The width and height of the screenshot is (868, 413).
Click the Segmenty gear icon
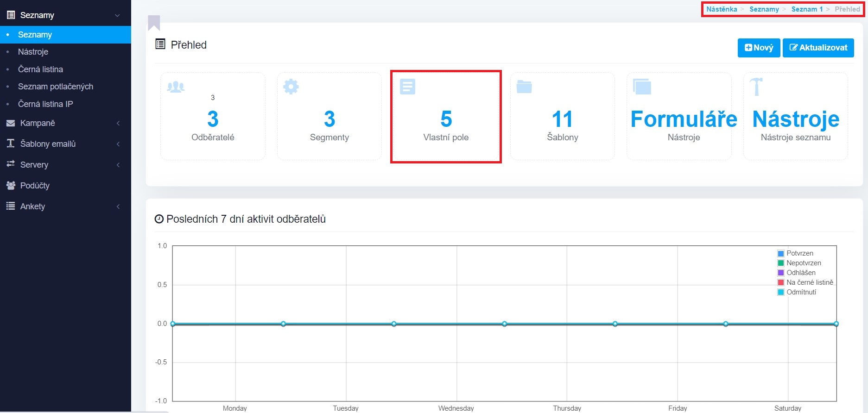291,87
